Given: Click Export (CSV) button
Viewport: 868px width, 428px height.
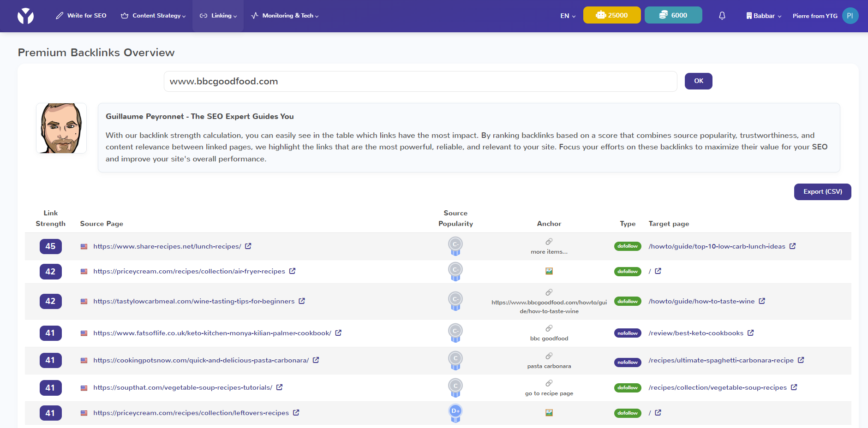Looking at the screenshot, I should [822, 192].
